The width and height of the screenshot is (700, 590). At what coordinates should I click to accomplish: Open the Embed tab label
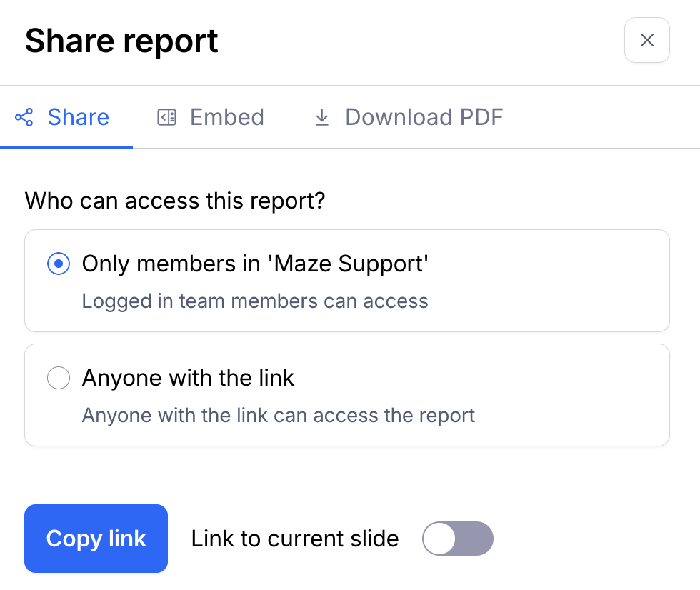[227, 117]
